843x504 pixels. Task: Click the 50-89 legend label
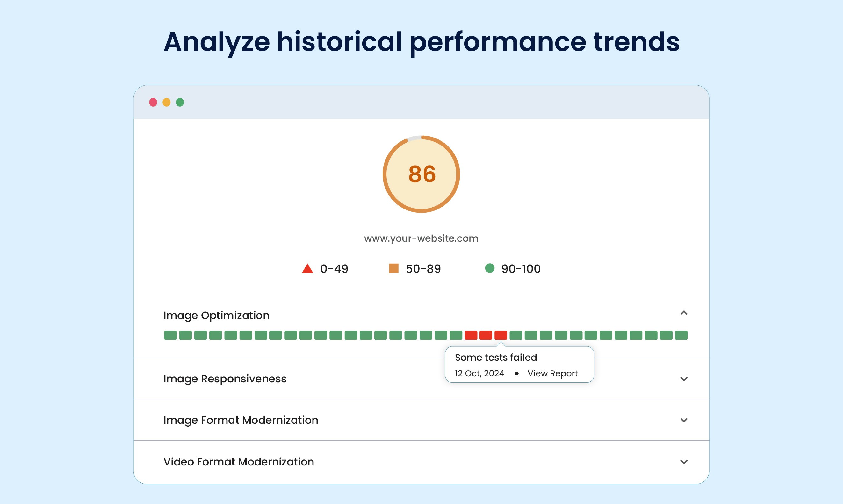click(x=423, y=269)
